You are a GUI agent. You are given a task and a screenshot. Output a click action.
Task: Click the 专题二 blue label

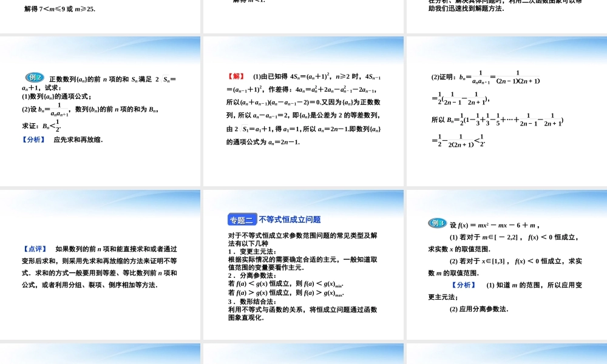coord(242,220)
